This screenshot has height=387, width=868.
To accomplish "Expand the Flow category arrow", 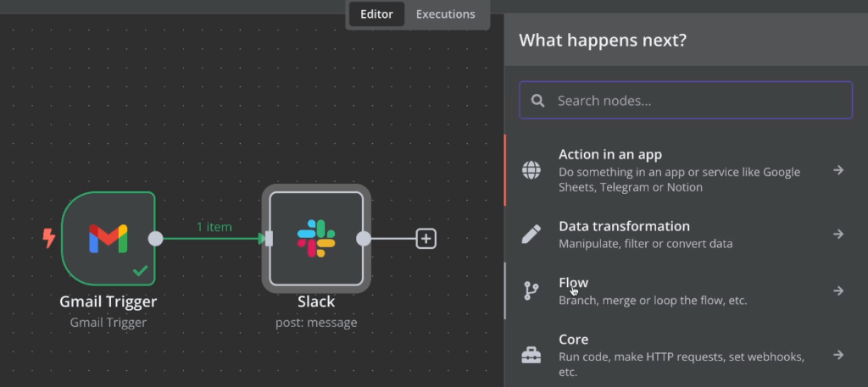I will click(837, 291).
